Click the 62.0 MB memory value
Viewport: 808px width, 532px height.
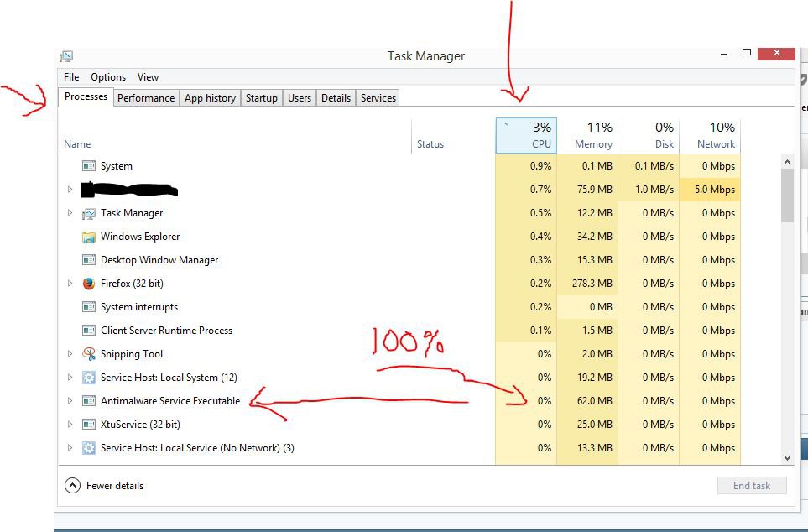click(x=595, y=400)
